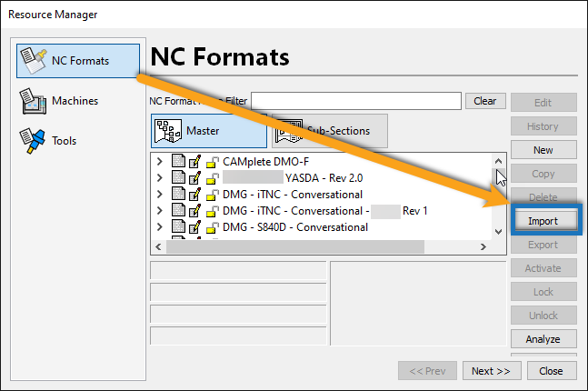Image resolution: width=588 pixels, height=391 pixels.
Task: Click edit pencil icon of YASDA Rev 2.0 row
Action: [195, 178]
